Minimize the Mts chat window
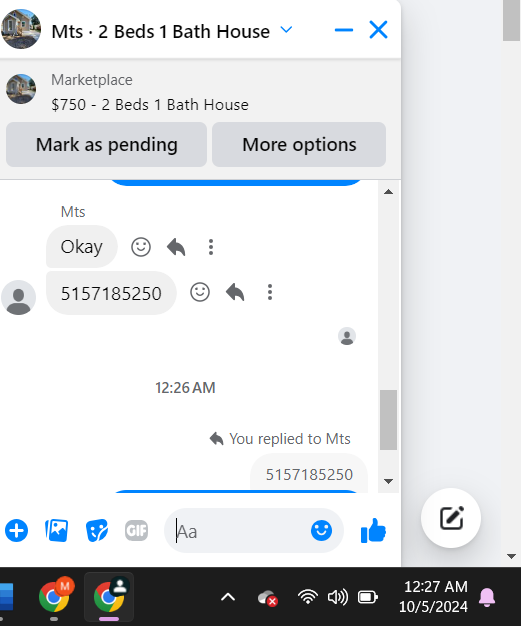This screenshot has height=626, width=521. [344, 30]
